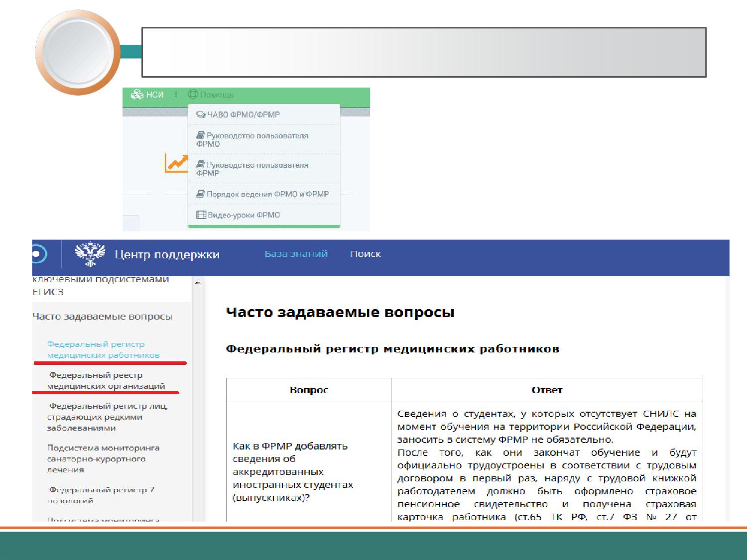Click the bold 'Часто задаваемые вопросы' page heading
This screenshot has height=560, width=747.
coord(340,313)
